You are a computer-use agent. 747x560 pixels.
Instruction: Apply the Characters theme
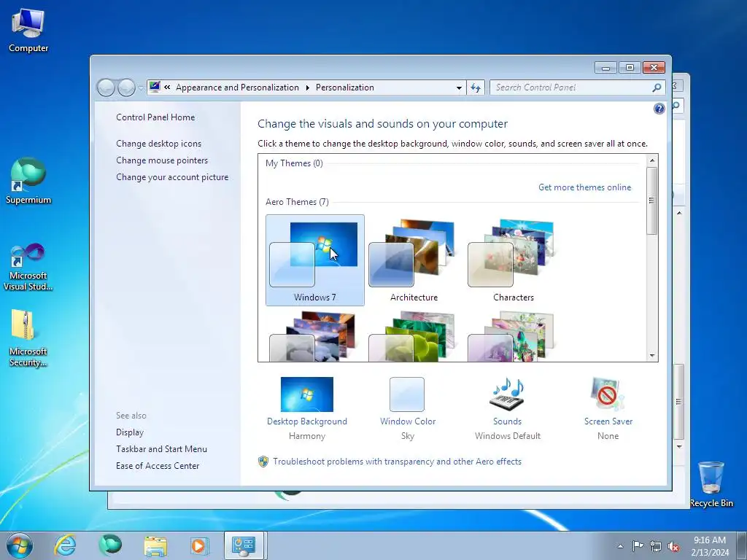(513, 260)
